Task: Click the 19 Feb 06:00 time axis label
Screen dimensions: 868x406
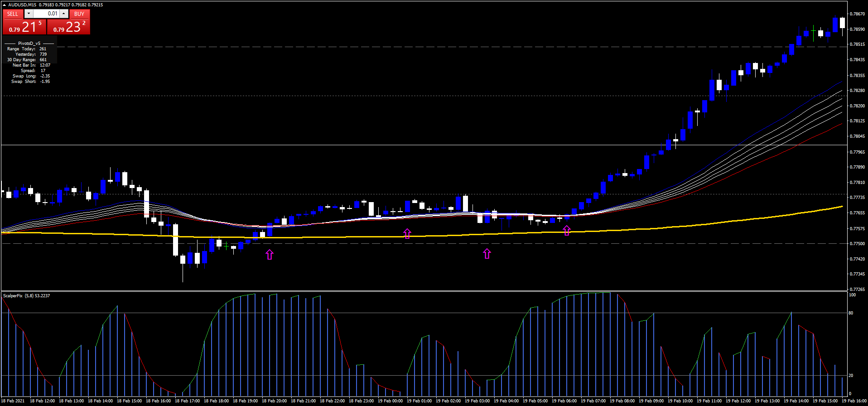Action: tap(564, 401)
